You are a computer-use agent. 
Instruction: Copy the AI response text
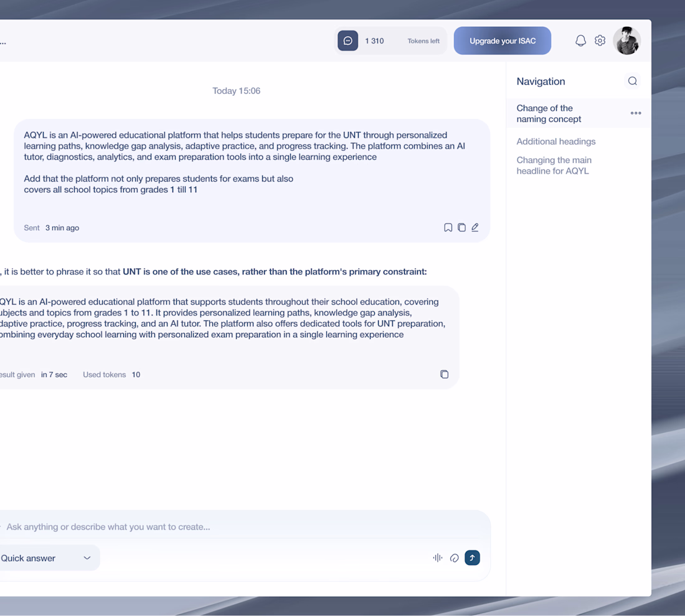pos(444,374)
